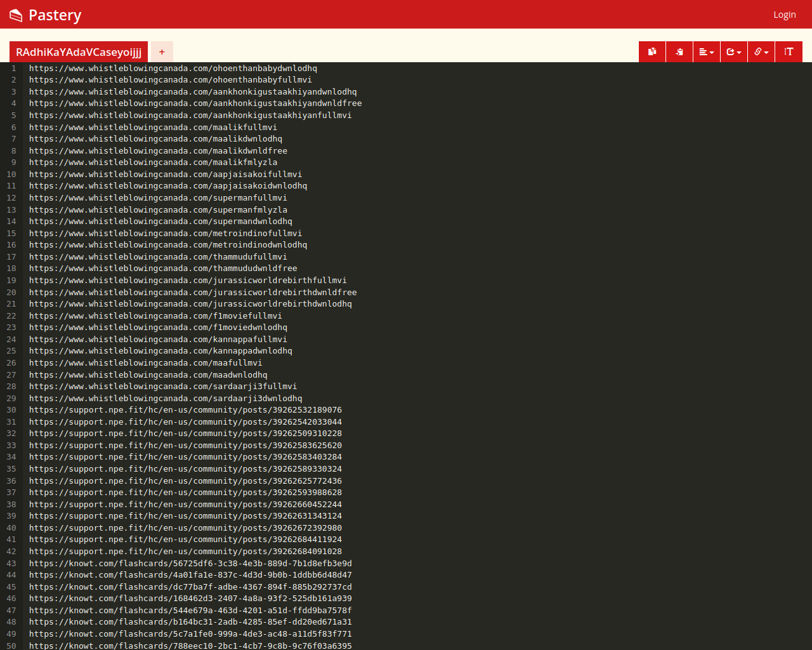Click the Pastery cake logo icon
The width and height of the screenshot is (812, 650).
16,15
